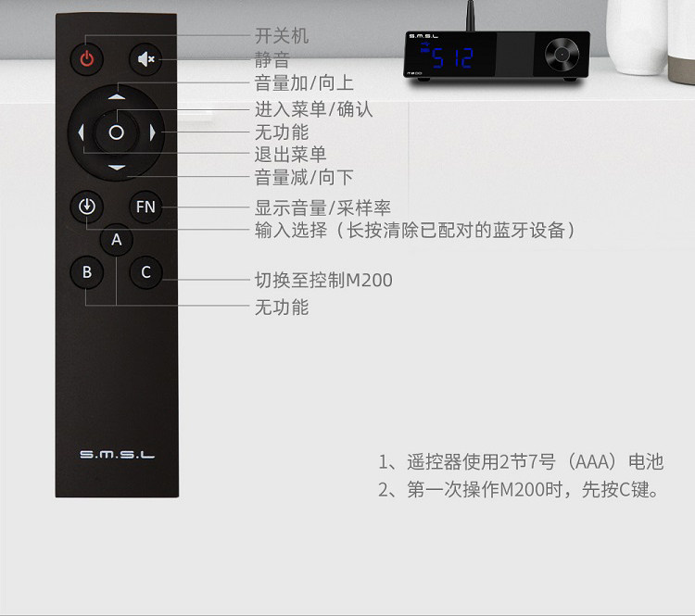Click the S.M.S.L logo on remote
695x616 pixels.
118,454
